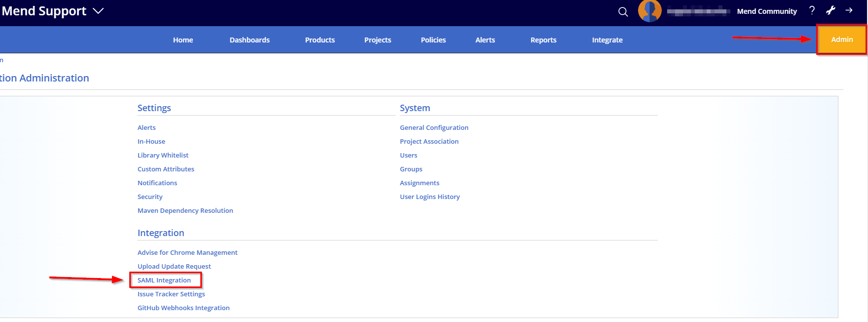Click the logout arrow icon
Image resolution: width=868 pixels, height=322 pixels.
tap(849, 10)
